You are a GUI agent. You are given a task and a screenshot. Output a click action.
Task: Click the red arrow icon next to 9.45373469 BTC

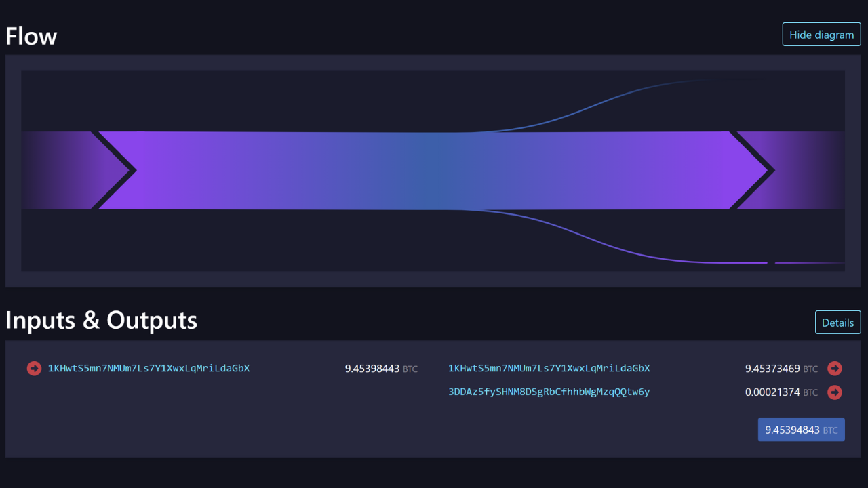[835, 369]
